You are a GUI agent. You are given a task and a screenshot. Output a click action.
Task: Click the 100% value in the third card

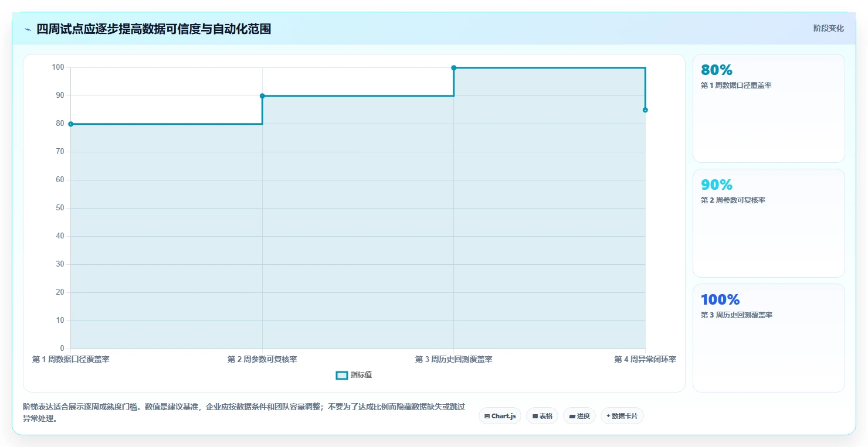(720, 300)
